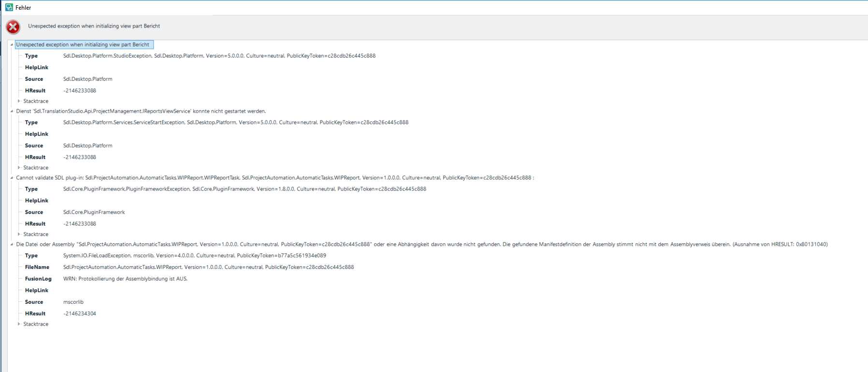Click the FileName value Sdl.ProjectAutomation.AutomaticTasks.WIPReport

(x=209, y=267)
